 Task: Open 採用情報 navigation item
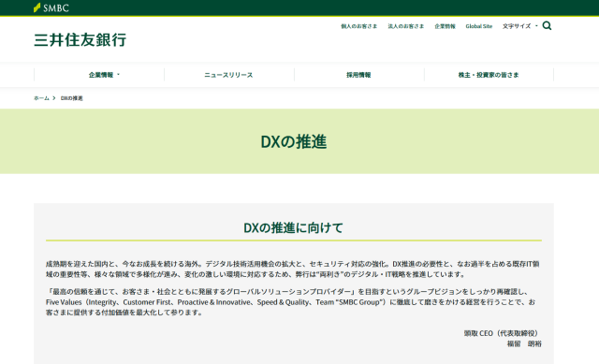pyautogui.click(x=358, y=75)
